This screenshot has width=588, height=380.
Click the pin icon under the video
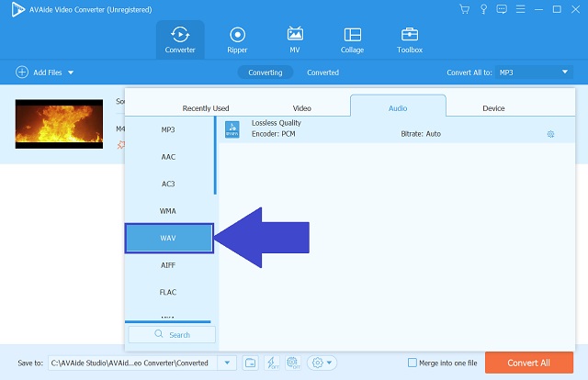click(120, 145)
